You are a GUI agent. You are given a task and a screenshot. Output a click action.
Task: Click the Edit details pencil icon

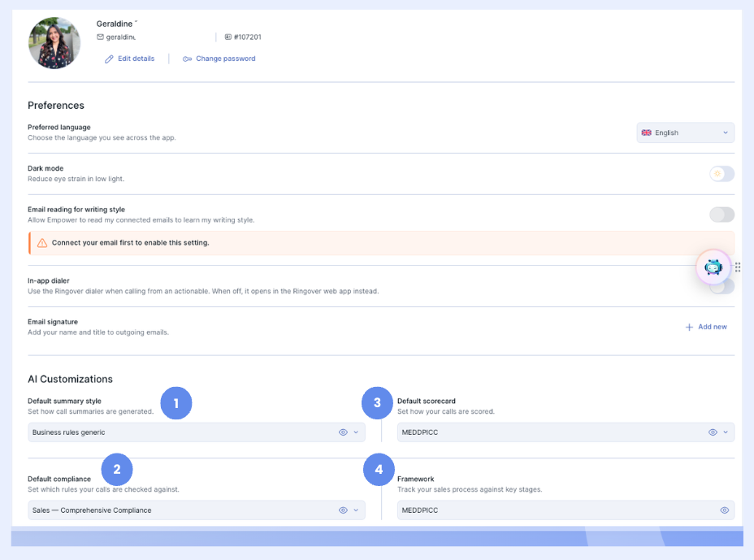click(x=109, y=59)
